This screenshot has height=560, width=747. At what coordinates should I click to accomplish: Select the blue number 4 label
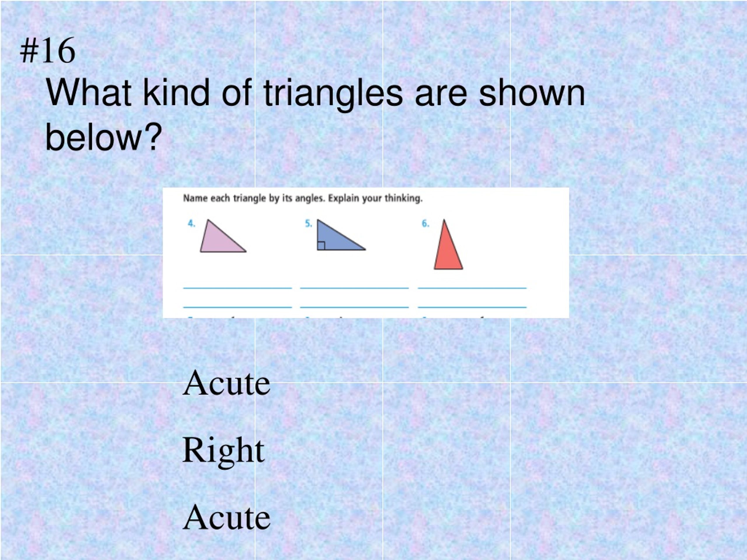[191, 223]
